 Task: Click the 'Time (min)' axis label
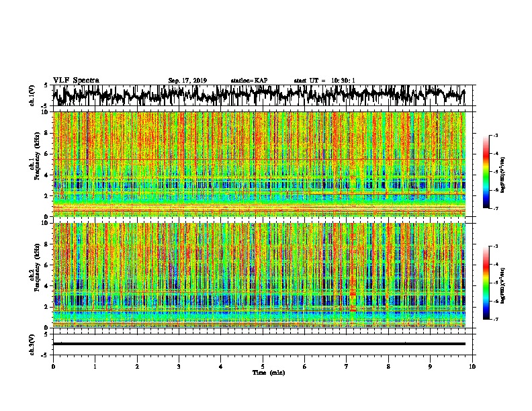[269, 373]
